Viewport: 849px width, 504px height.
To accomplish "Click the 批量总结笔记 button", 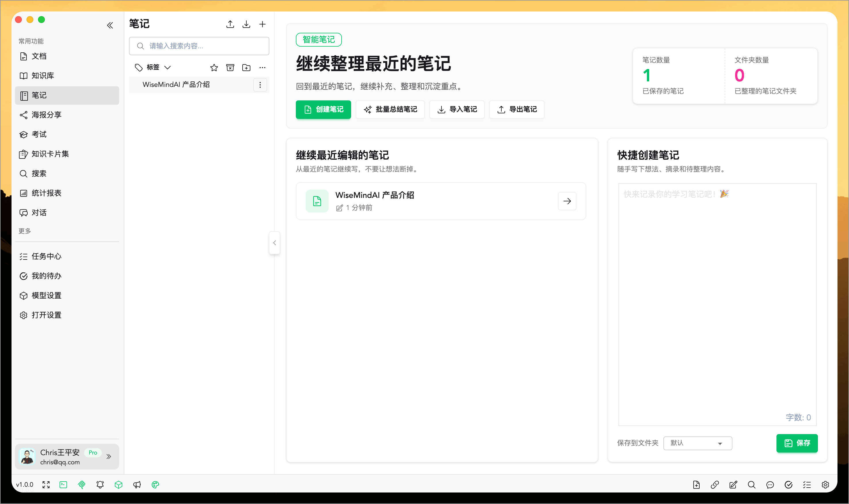I will pos(390,109).
